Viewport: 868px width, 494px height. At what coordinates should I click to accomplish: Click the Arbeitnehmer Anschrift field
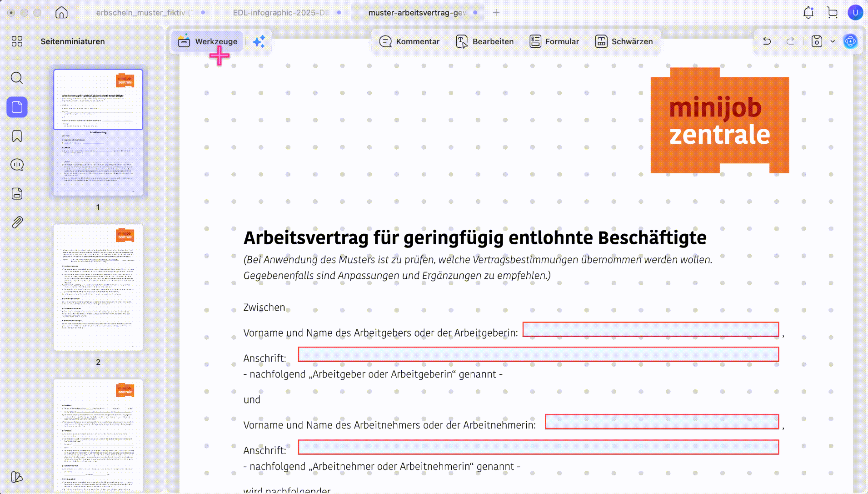click(538, 447)
